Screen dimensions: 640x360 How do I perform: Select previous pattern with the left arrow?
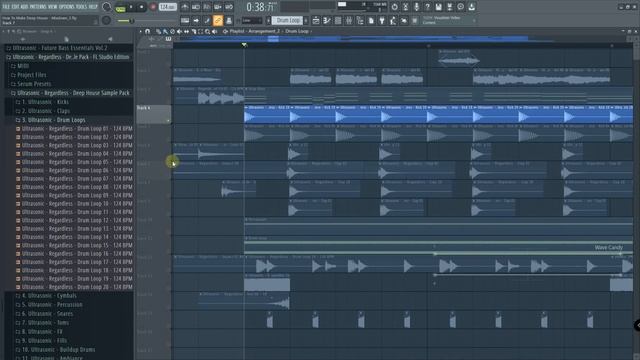[x=269, y=20]
